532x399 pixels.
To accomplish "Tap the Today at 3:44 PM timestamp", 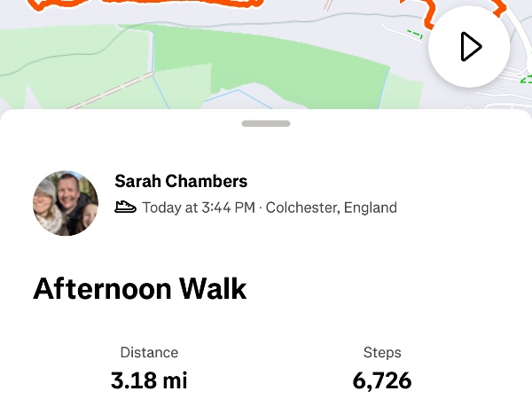I will [198, 207].
